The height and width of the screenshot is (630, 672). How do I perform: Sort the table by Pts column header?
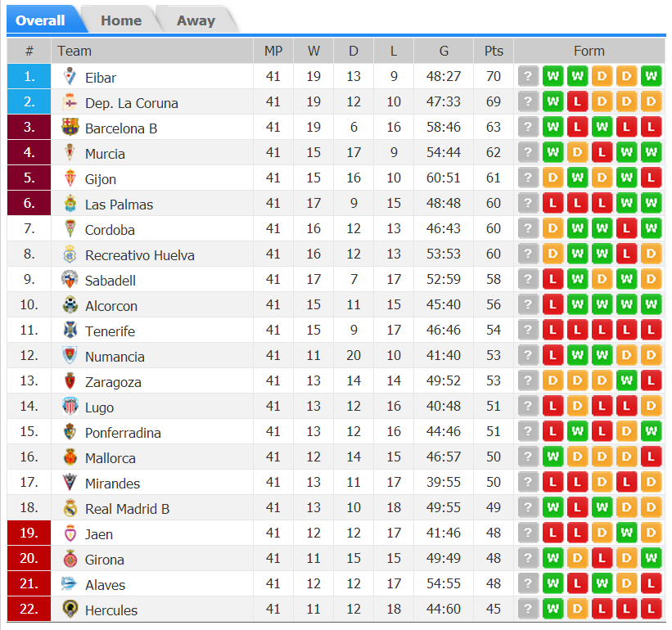pyautogui.click(x=494, y=51)
